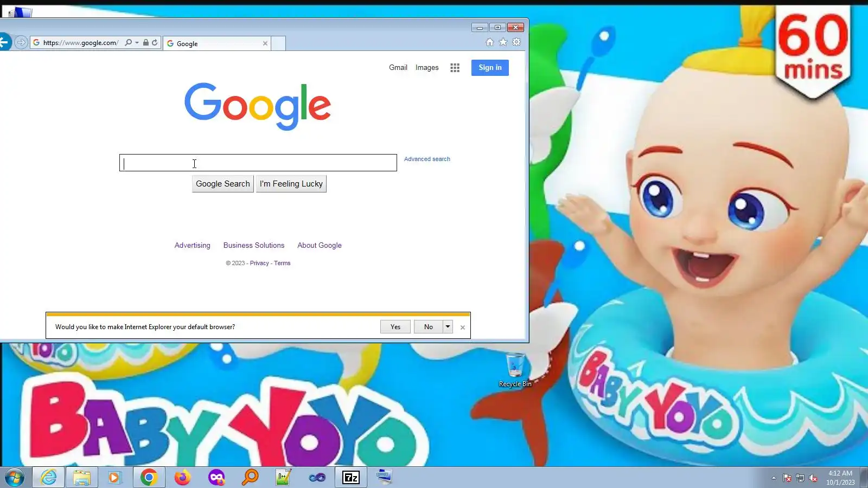Open the Business Solutions link

click(x=254, y=245)
